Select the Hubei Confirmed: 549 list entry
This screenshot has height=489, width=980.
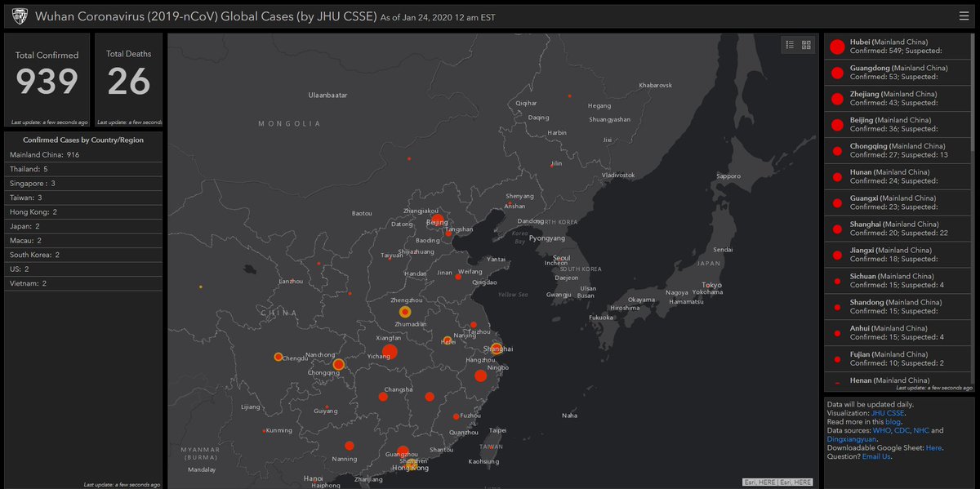click(x=896, y=47)
